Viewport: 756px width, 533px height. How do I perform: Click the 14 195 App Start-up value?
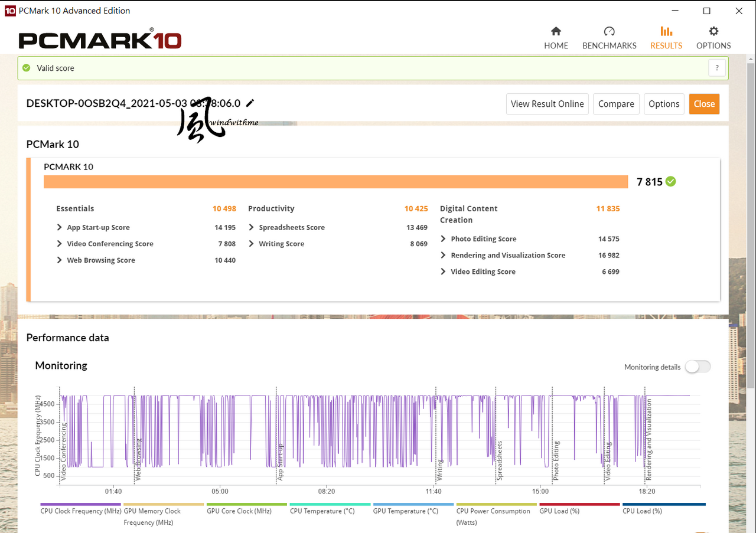(225, 227)
